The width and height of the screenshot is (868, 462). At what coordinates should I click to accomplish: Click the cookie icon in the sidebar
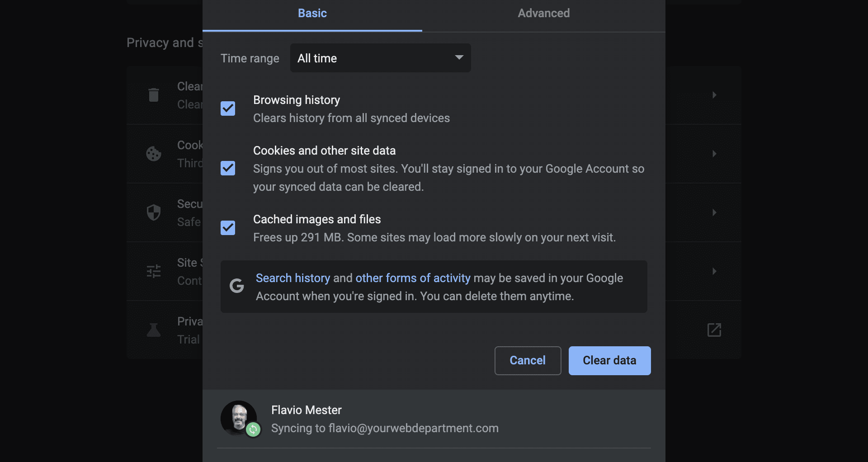(x=154, y=154)
